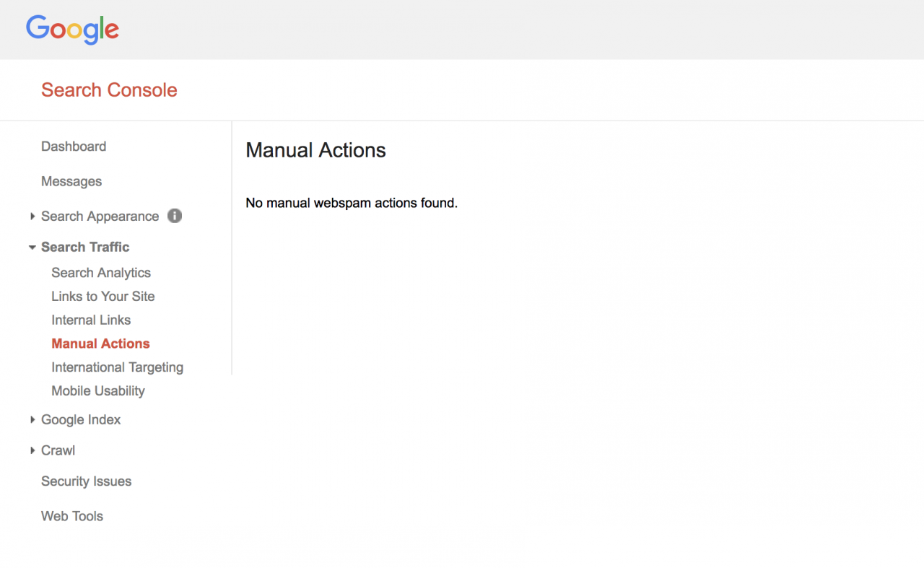Click the Search Console title link
Screen dimensions: 924x568
coord(109,90)
